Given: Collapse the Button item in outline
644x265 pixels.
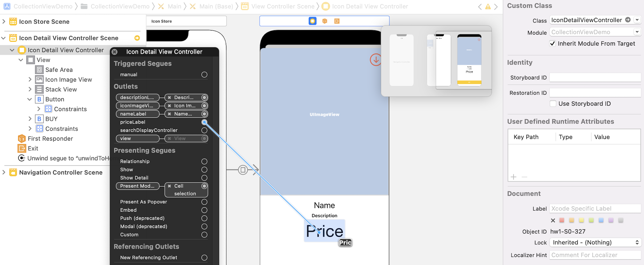Looking at the screenshot, I should click(x=30, y=99).
